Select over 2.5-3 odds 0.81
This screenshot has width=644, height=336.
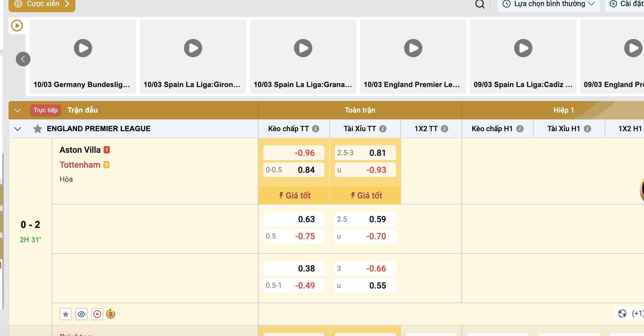point(365,153)
